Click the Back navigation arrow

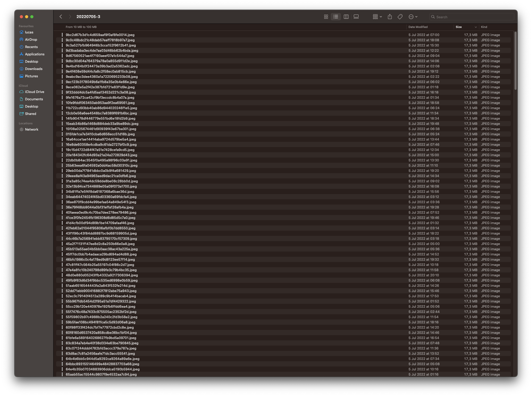click(61, 16)
